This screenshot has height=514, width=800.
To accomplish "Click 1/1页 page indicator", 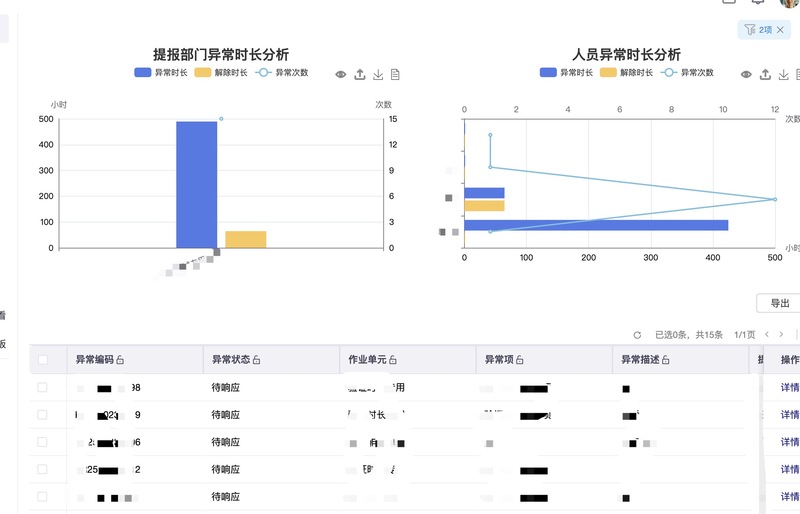I will click(x=744, y=335).
